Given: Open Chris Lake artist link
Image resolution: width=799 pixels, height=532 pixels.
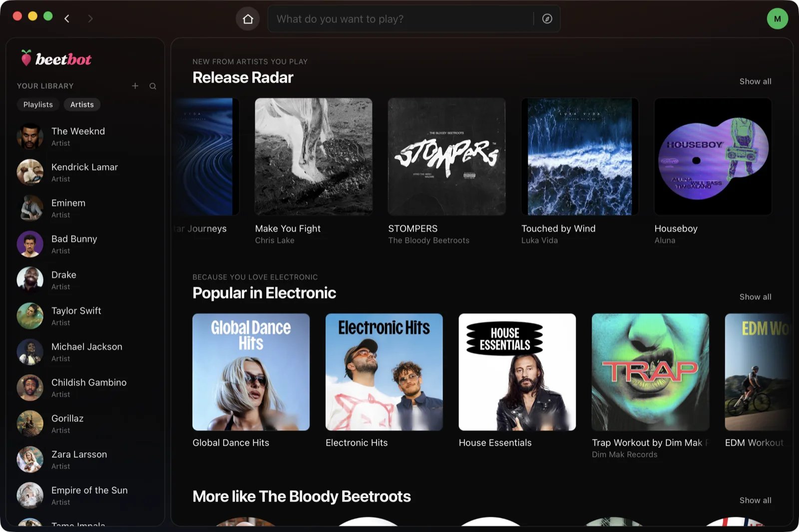Looking at the screenshot, I should pos(275,241).
